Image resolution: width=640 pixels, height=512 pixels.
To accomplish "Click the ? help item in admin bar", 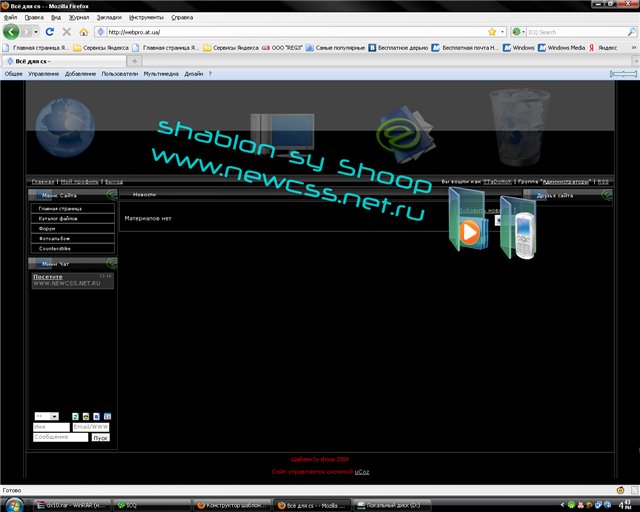I will coord(210,74).
